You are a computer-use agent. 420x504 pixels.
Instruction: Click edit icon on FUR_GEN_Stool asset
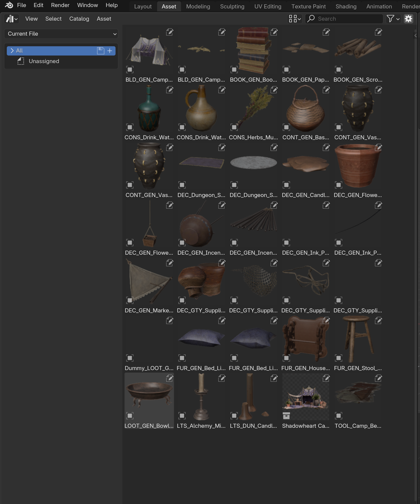pos(378,321)
